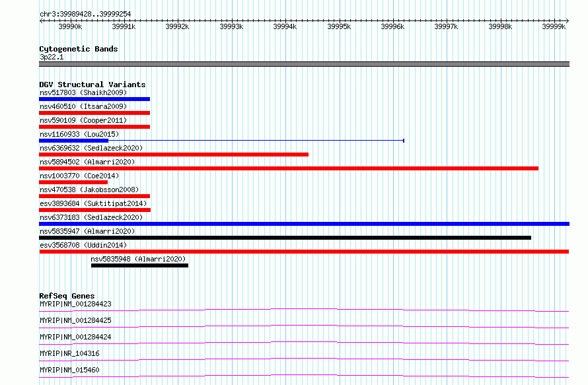The image size is (588, 385).
Task: Click the esv3893684 (Suktitipat2014) label
Action: [93, 203]
